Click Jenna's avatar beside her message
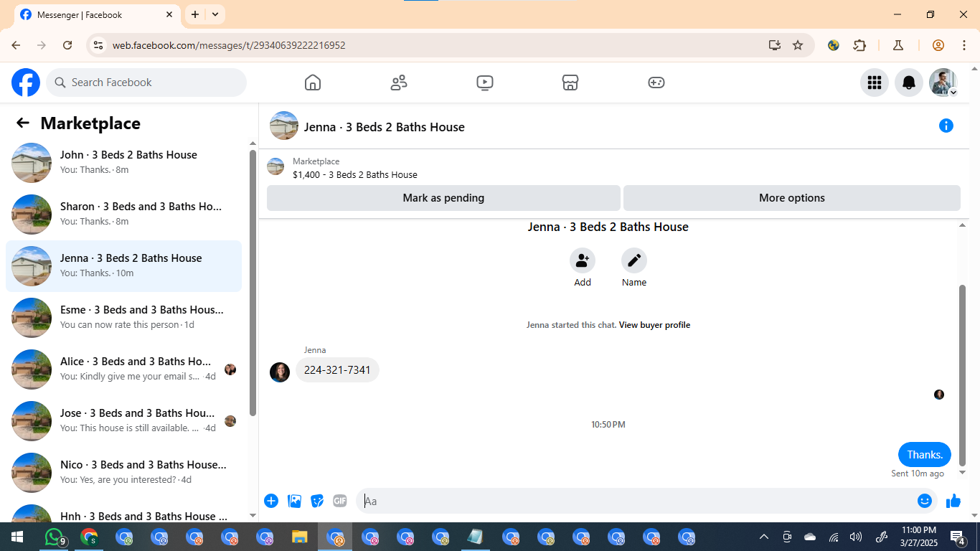Image resolution: width=980 pixels, height=551 pixels. [x=280, y=372]
